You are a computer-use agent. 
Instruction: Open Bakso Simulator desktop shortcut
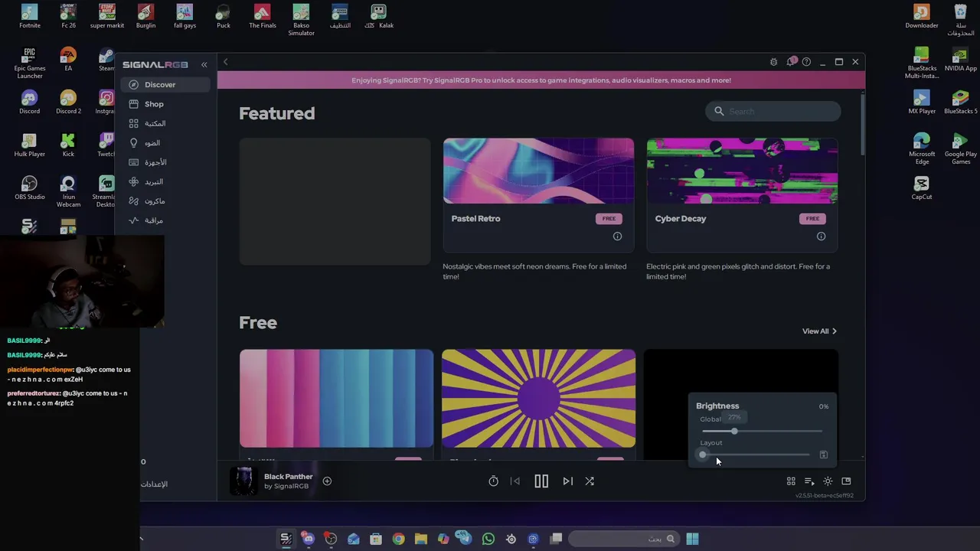(301, 20)
